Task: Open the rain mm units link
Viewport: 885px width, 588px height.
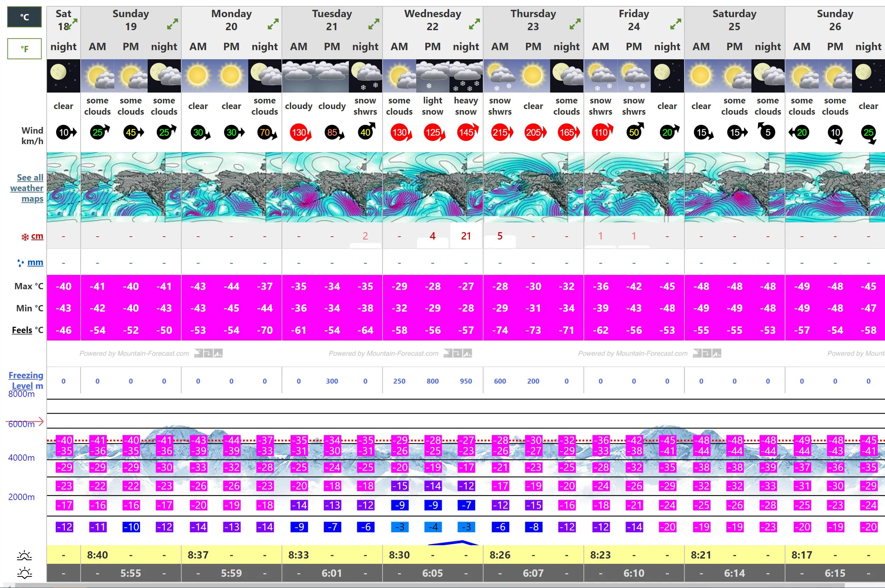Action: [35, 262]
